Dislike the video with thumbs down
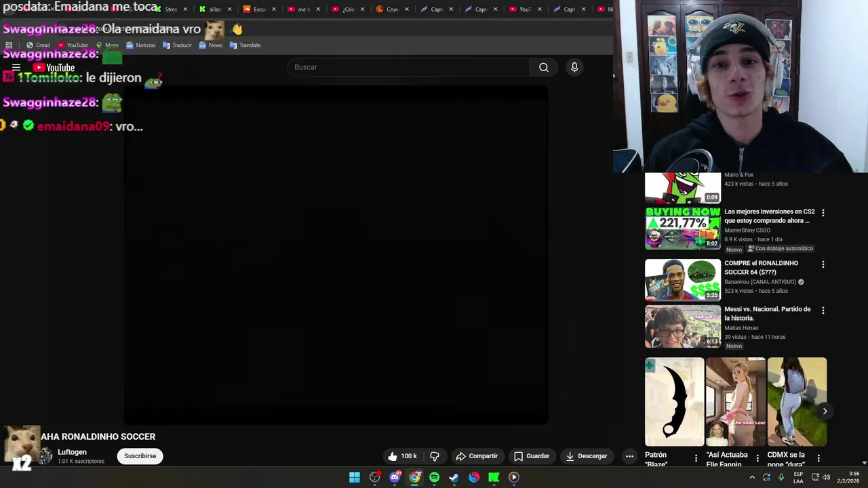868x488 pixels. pos(435,456)
